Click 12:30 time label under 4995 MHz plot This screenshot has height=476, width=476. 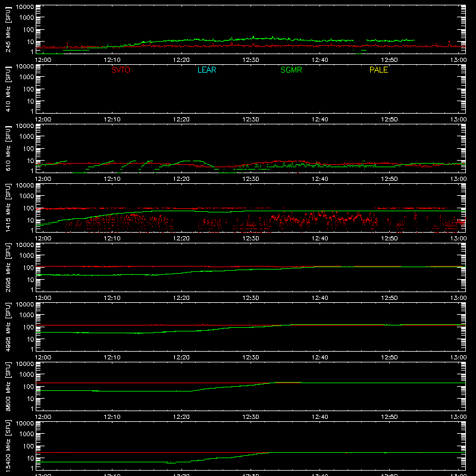coord(250,358)
